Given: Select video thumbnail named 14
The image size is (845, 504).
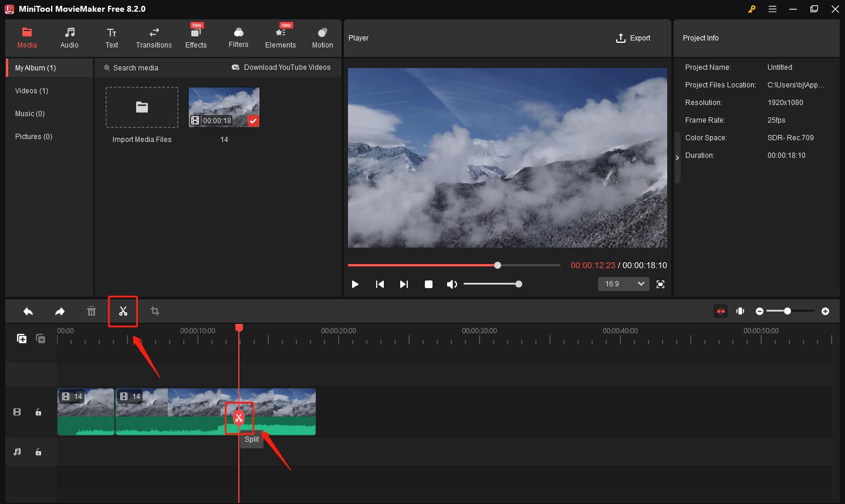Looking at the screenshot, I should (224, 107).
